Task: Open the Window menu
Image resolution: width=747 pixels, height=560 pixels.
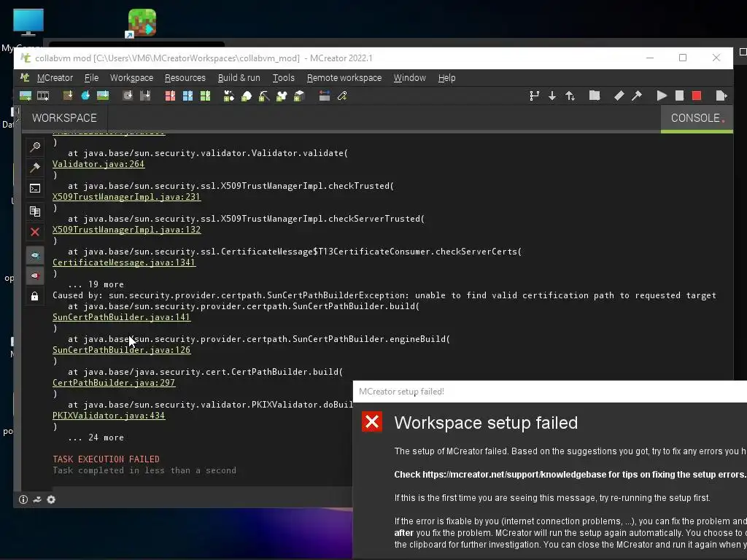Action: click(410, 77)
